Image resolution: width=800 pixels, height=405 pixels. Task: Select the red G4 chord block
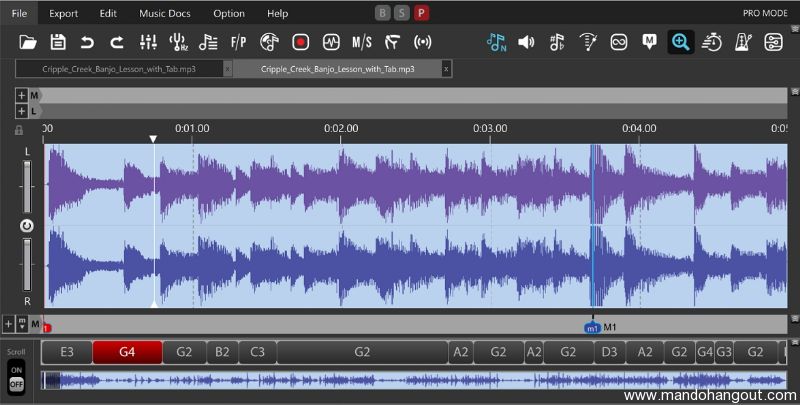pos(127,352)
